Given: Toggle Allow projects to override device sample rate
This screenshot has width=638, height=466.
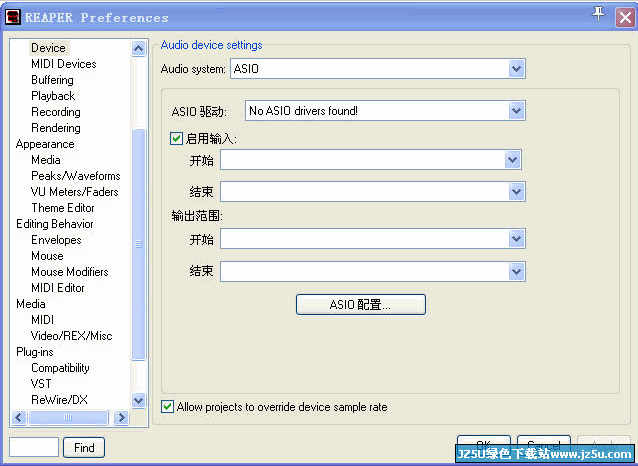Looking at the screenshot, I should (x=167, y=406).
